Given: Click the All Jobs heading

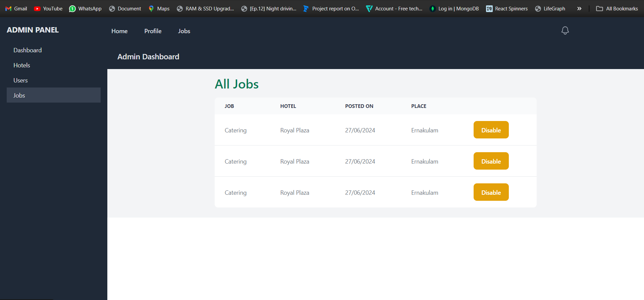Looking at the screenshot, I should (237, 84).
